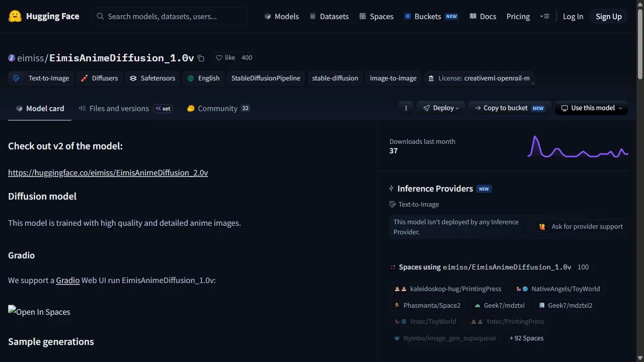644x362 pixels.
Task: Open the Use this model dropdown
Action: tap(592, 108)
